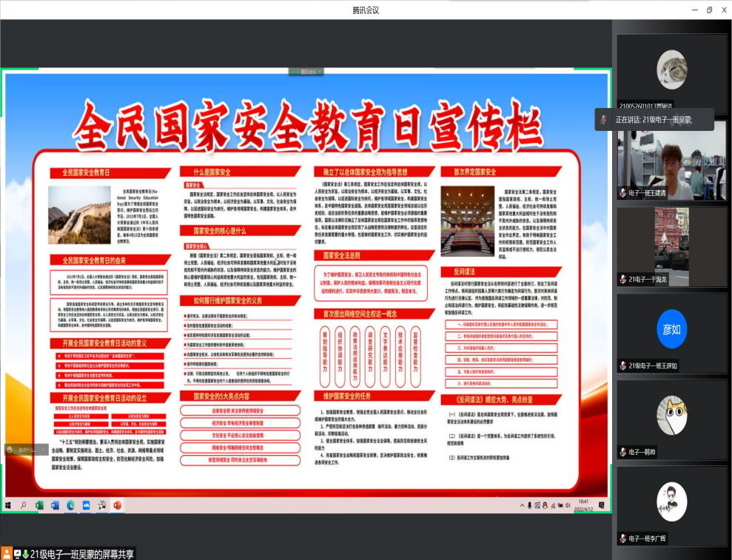Open the taskbar search magnifier icon

pos(24,505)
